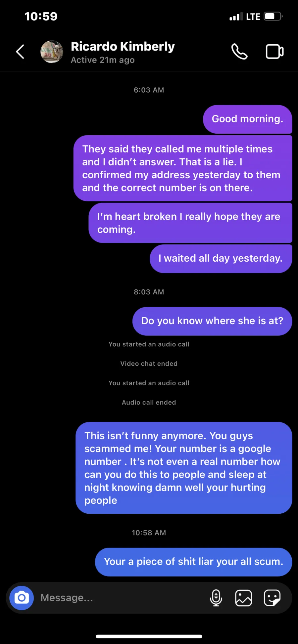This screenshot has height=644, width=298.
Task: Select the "Good morning." message bubble
Action: point(247,119)
